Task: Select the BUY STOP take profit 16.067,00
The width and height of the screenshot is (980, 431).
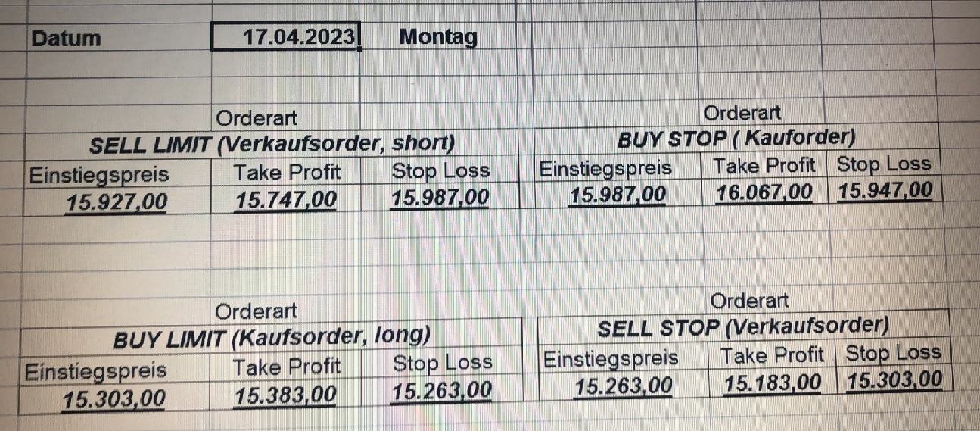Action: (764, 191)
